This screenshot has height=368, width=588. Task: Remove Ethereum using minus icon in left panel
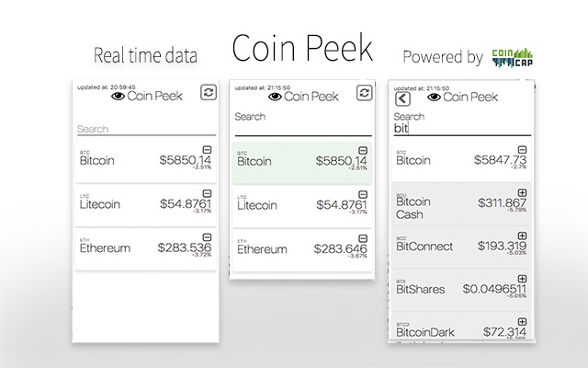[208, 236]
